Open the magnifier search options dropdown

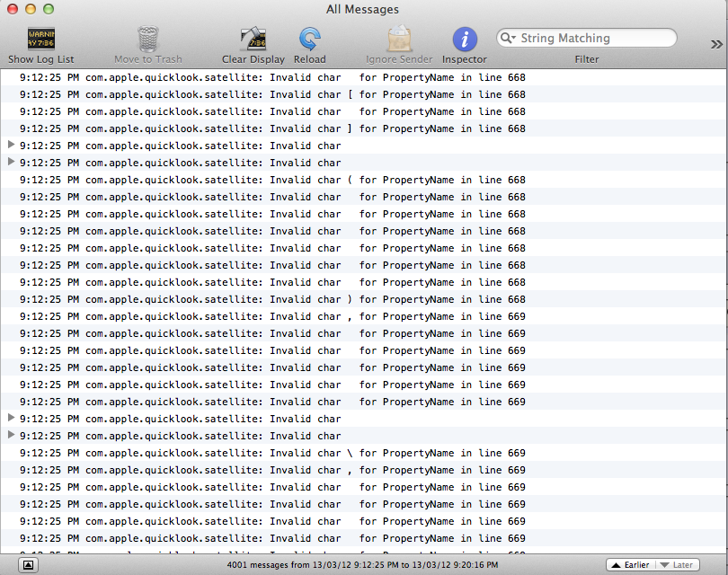click(508, 38)
